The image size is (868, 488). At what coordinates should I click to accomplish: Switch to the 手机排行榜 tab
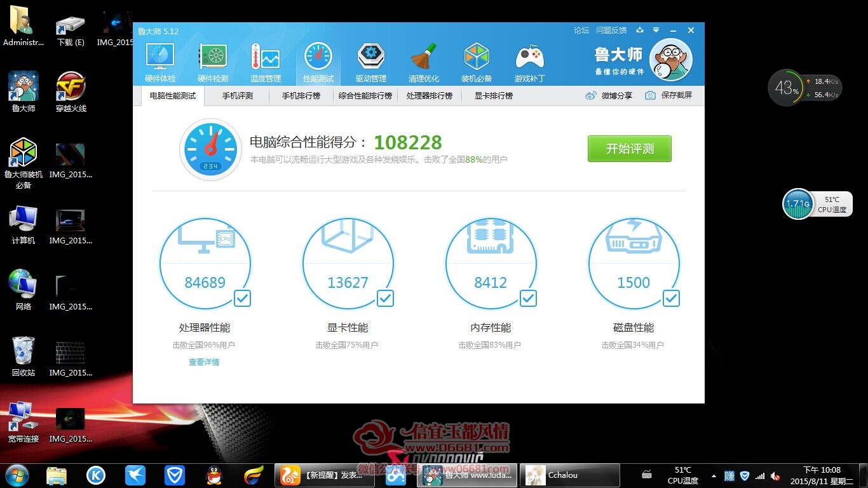point(301,96)
